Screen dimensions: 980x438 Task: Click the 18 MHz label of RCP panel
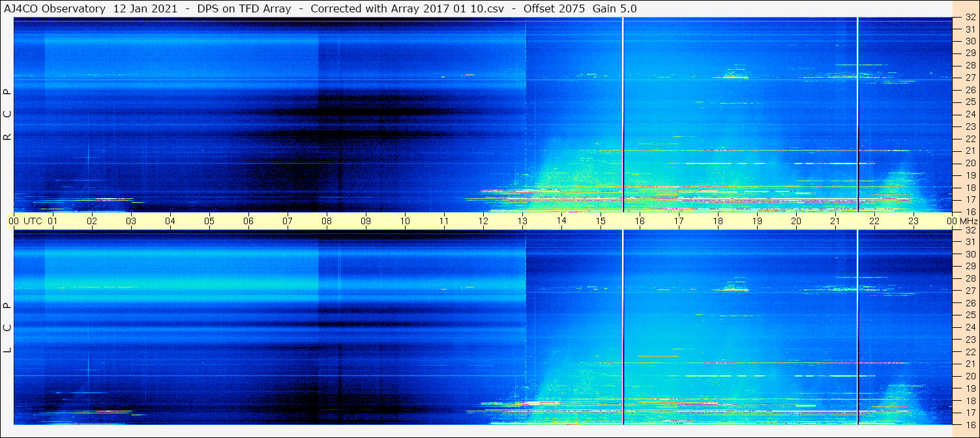point(970,187)
